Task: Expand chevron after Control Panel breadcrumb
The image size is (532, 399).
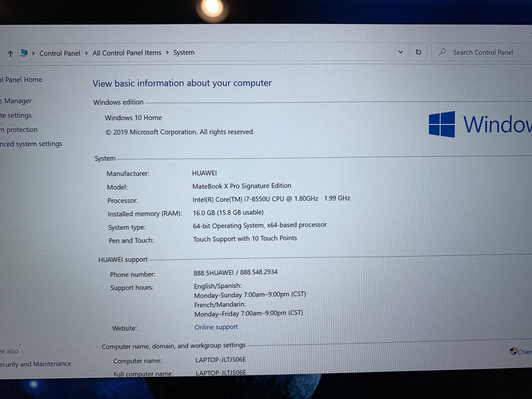Action: (86, 53)
